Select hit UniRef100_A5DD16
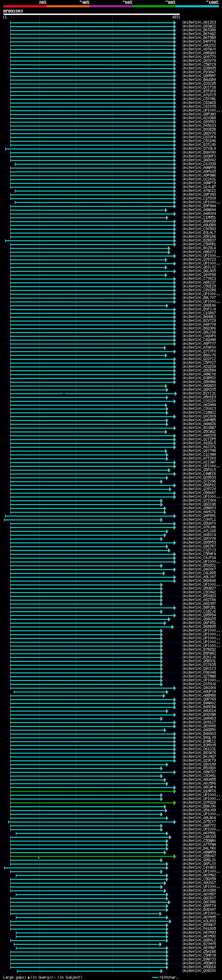 (x=199, y=967)
